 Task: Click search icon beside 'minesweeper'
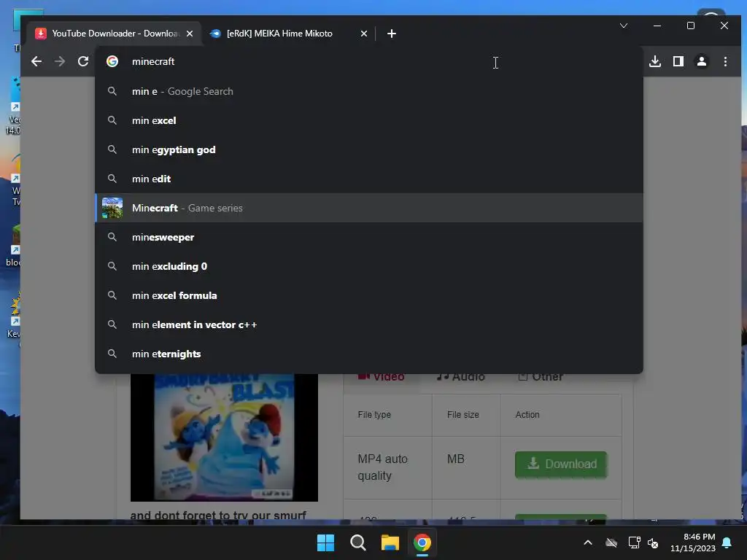(x=112, y=237)
